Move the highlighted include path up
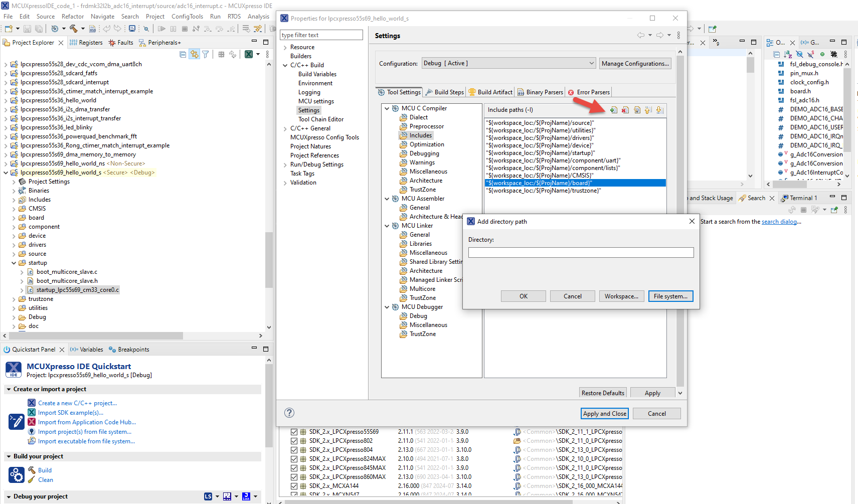 coord(648,110)
